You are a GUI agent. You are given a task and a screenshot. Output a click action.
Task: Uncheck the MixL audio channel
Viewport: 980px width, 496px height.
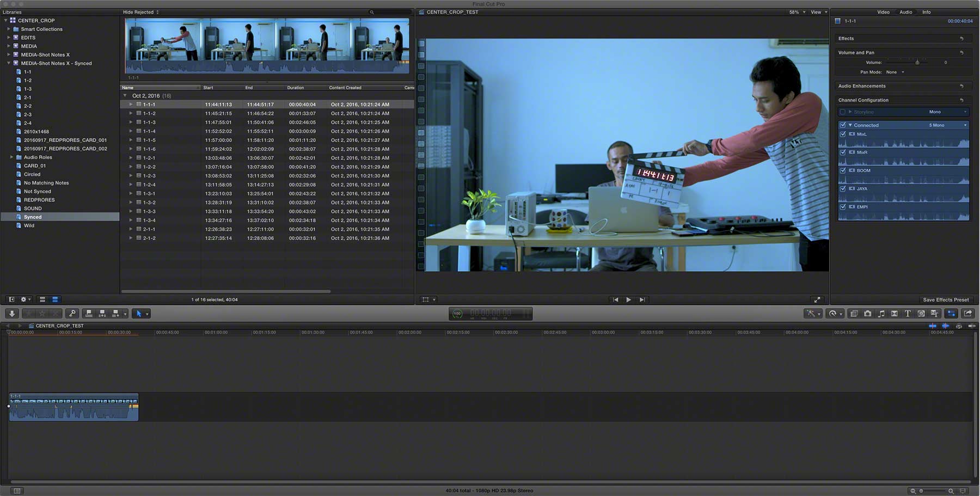tap(843, 134)
